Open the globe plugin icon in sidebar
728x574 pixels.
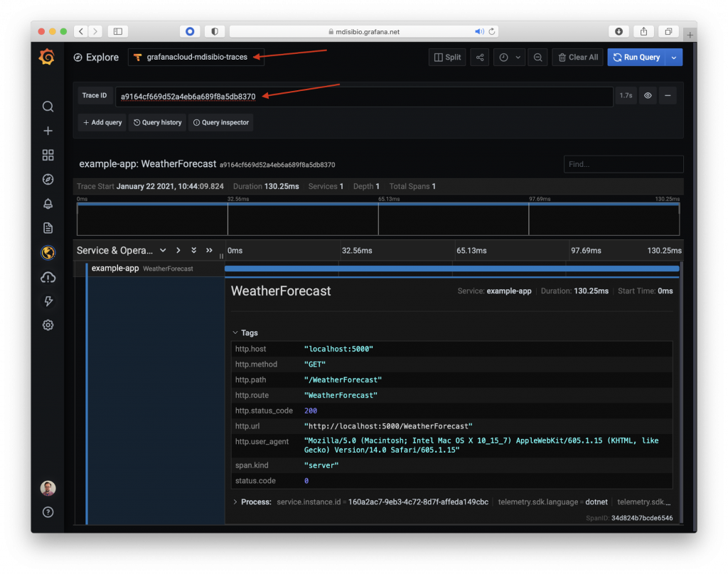(x=48, y=252)
